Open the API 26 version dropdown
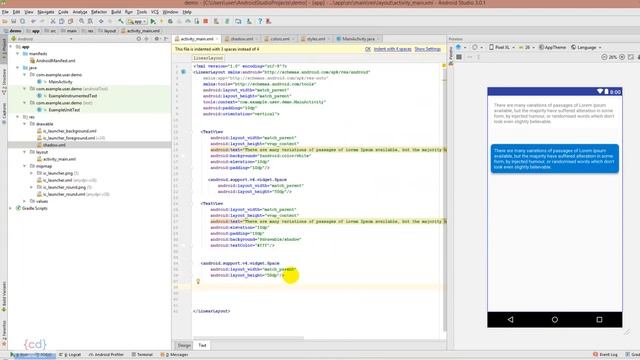The width and height of the screenshot is (640, 360). (527, 47)
